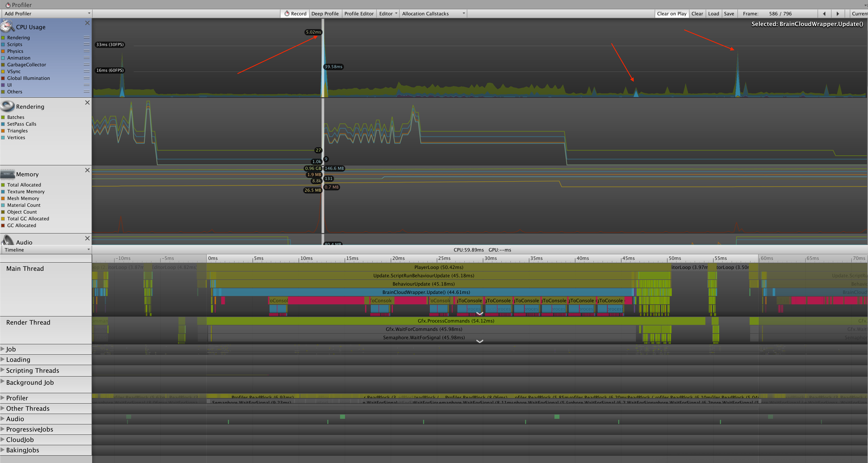
Task: Step to next frame with right arrow
Action: [x=838, y=14]
